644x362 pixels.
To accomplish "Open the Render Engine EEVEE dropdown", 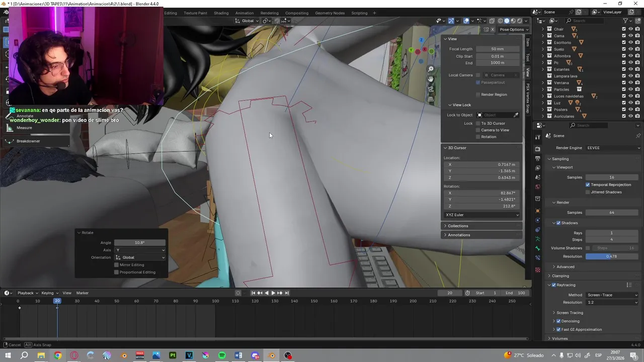I will coord(612,148).
